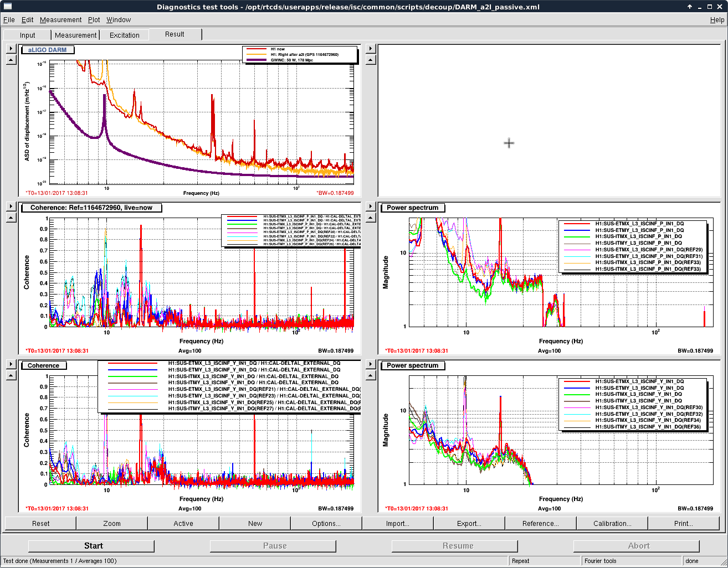The image size is (728, 568).
Task: Click the 'aLIGO DARM' plot title
Action: (x=48, y=50)
